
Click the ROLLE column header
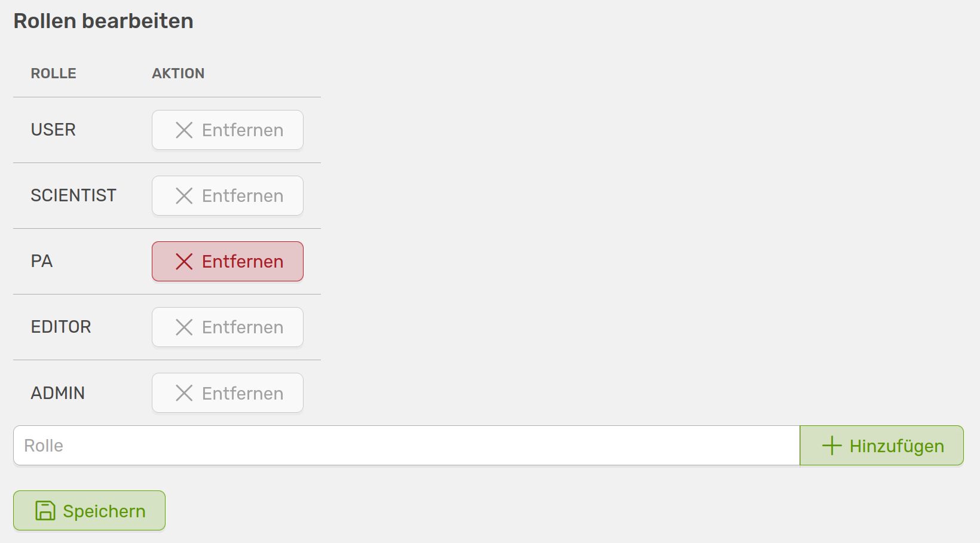(x=54, y=73)
